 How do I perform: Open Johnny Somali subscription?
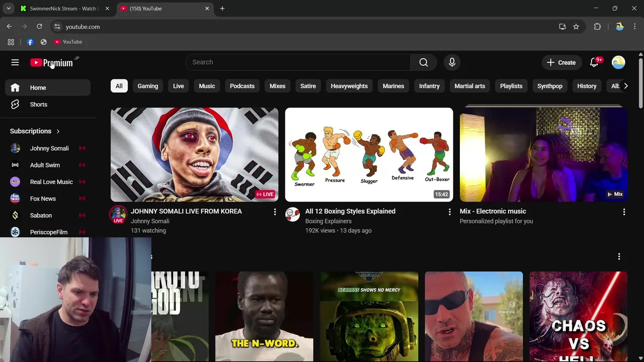[x=48, y=148]
